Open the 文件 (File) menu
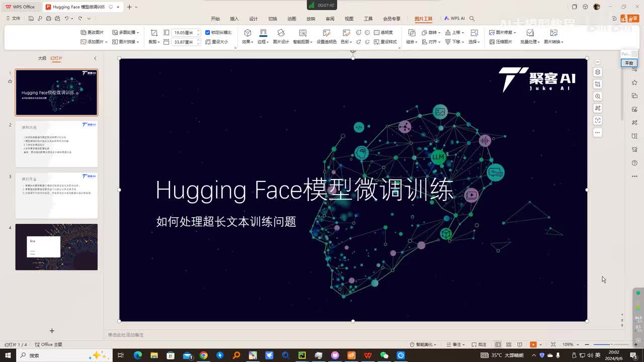 [14, 19]
